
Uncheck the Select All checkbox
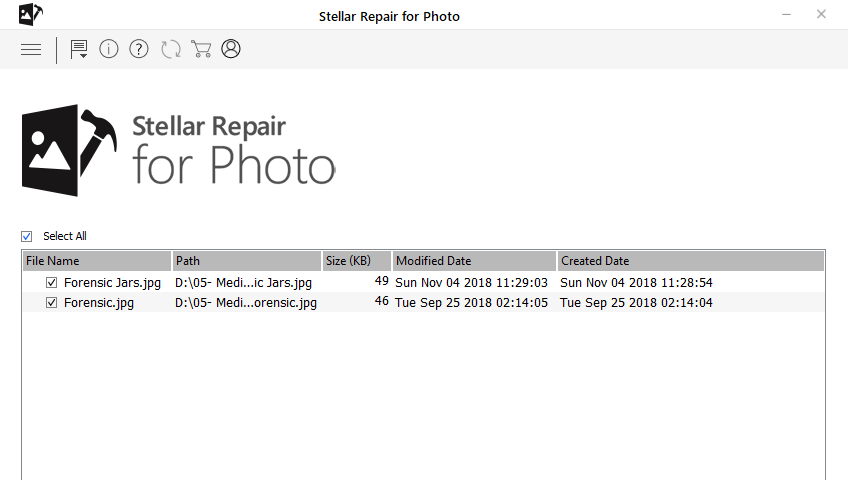(x=26, y=236)
